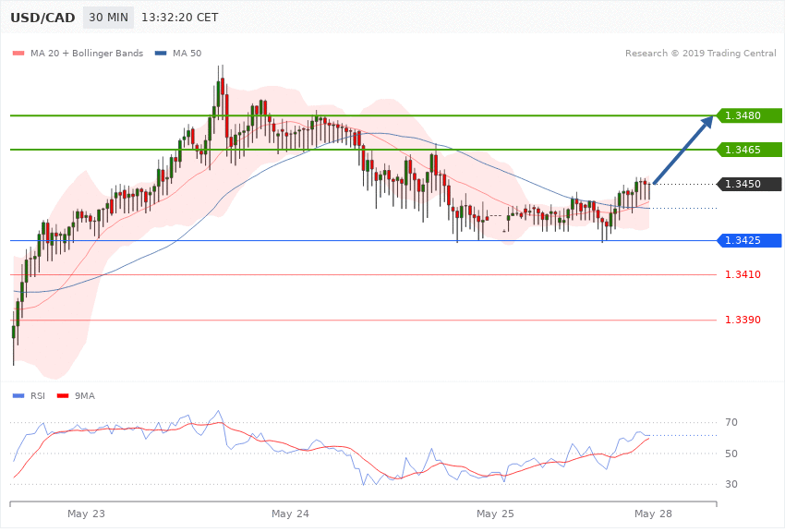Click the RSI legend label

click(x=38, y=396)
